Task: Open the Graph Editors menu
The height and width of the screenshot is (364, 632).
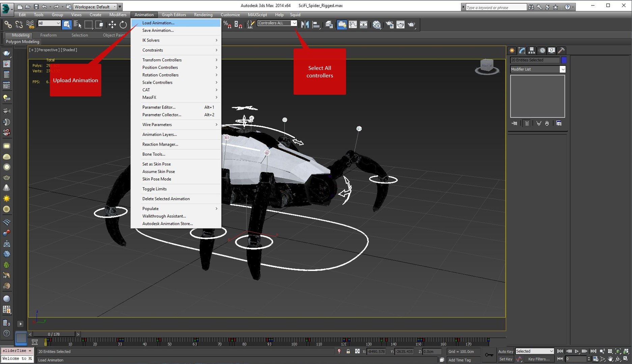Action: pos(174,14)
